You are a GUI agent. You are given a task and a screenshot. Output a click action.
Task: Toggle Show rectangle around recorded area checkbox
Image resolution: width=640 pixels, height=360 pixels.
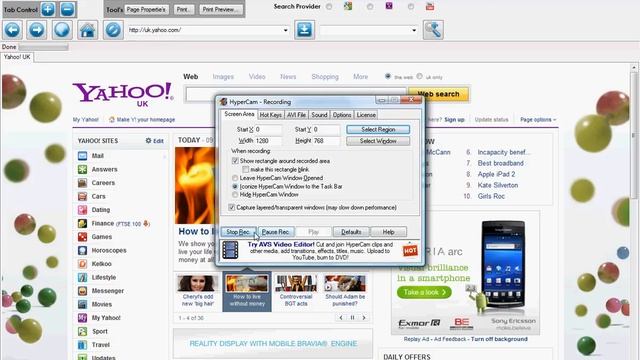coord(235,161)
